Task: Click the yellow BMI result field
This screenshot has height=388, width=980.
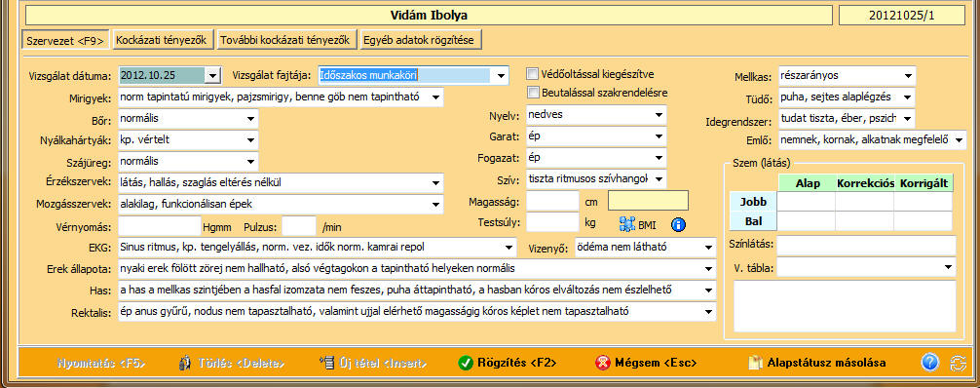Action: point(648,200)
